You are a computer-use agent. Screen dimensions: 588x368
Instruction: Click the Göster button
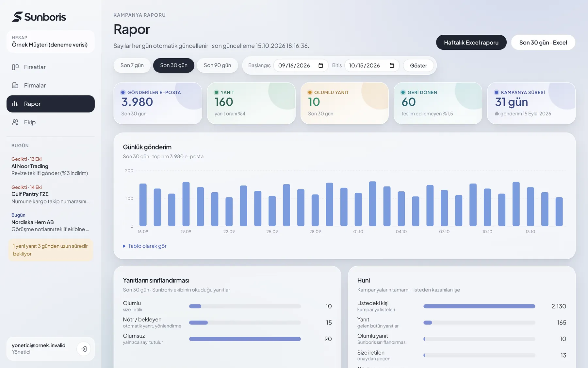coord(418,65)
